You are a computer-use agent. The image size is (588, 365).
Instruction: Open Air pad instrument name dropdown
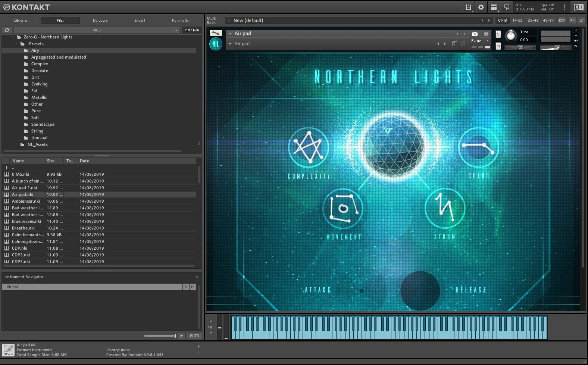[230, 34]
